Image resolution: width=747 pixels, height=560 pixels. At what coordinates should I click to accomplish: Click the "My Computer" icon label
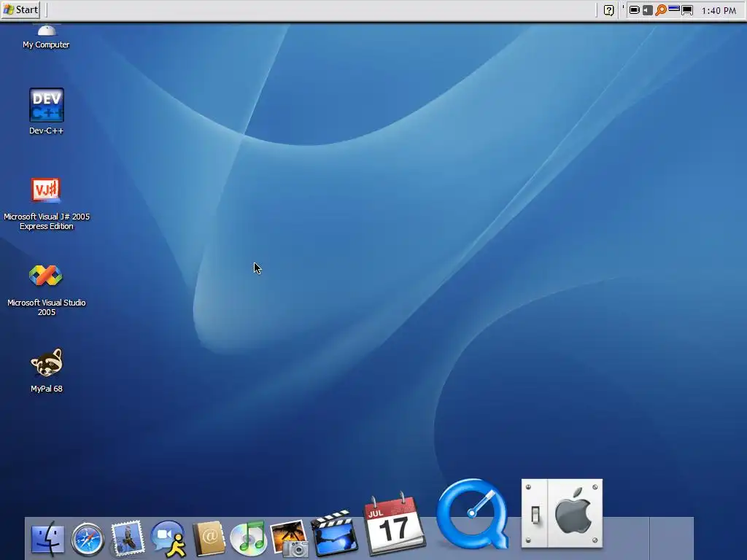(x=46, y=44)
